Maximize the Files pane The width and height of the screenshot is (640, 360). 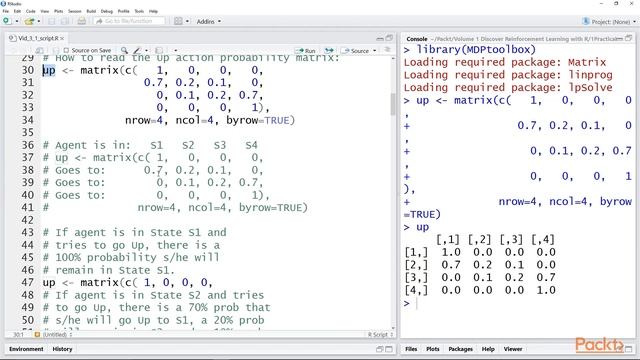click(x=628, y=349)
